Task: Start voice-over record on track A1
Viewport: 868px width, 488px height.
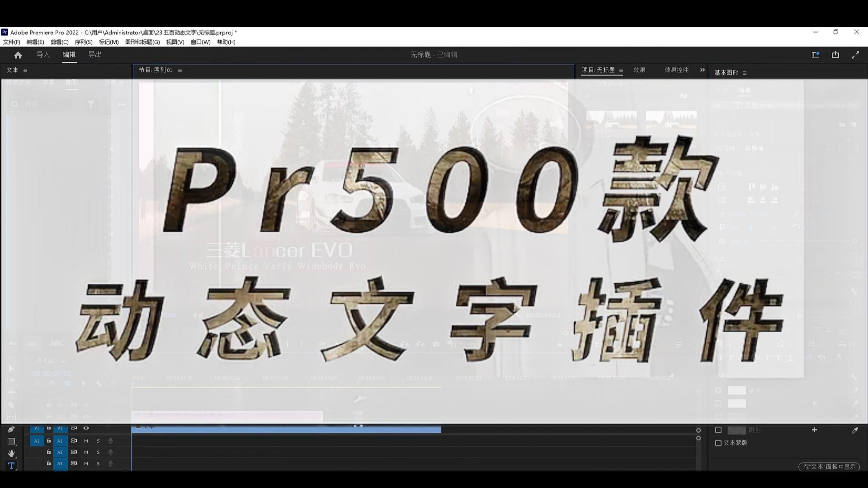Action: pos(110,441)
